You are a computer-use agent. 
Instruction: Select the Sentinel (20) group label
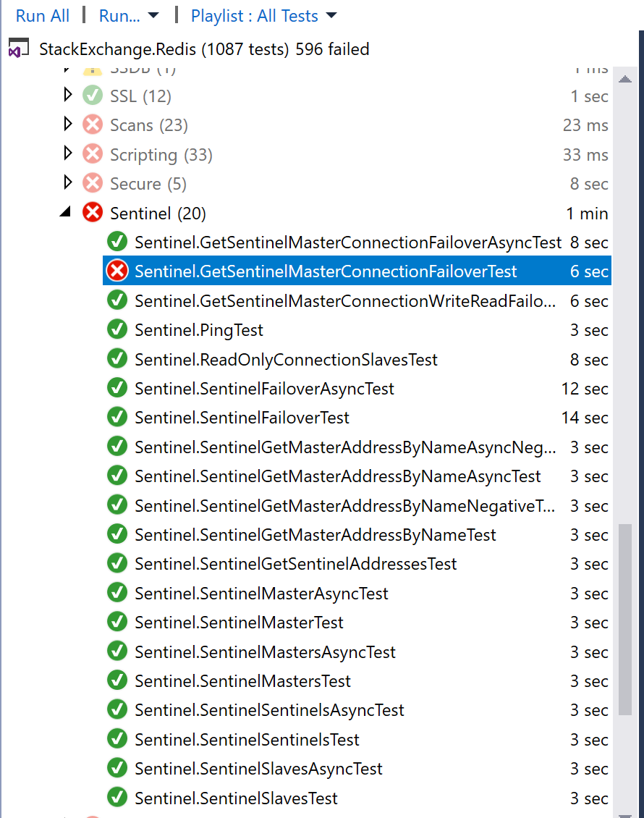(x=158, y=214)
